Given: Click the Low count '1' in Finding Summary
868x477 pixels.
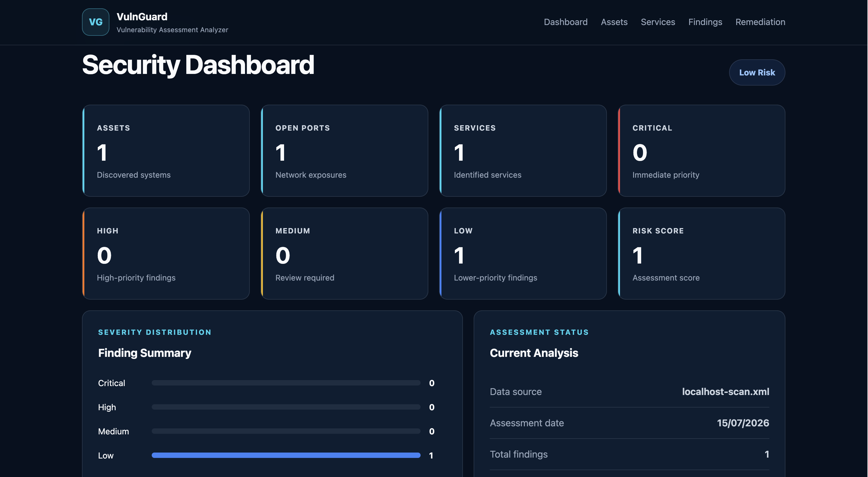Looking at the screenshot, I should (x=431, y=456).
